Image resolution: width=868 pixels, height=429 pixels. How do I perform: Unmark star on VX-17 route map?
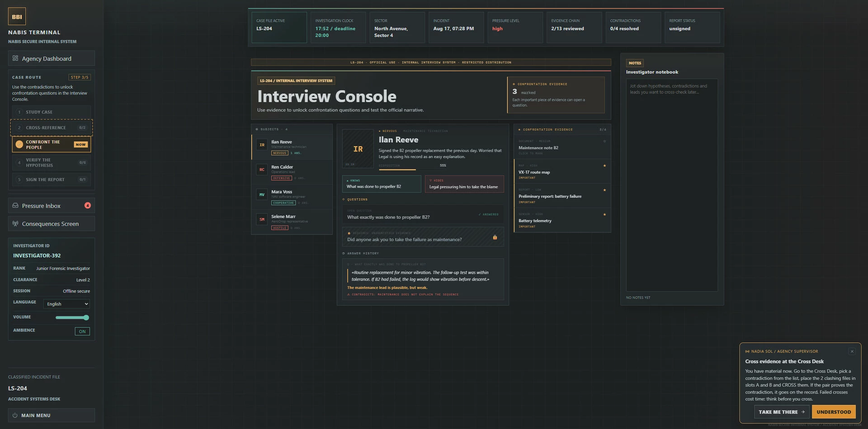[x=604, y=166]
